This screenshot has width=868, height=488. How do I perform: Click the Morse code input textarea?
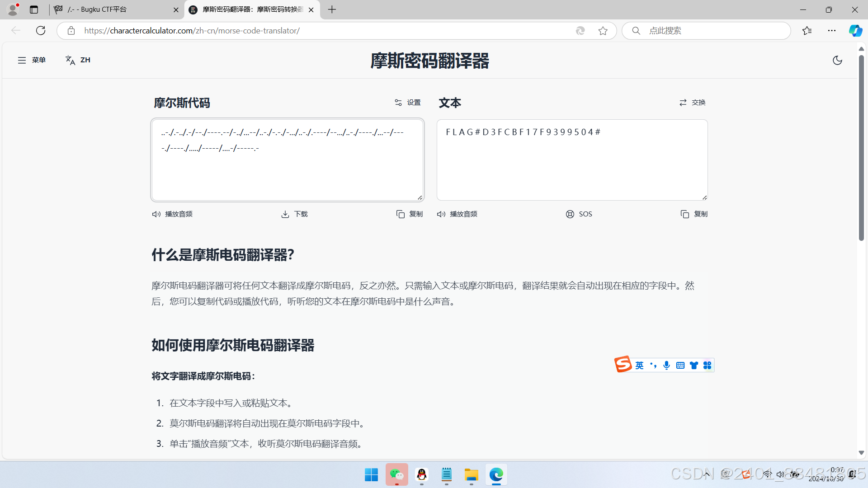click(287, 160)
